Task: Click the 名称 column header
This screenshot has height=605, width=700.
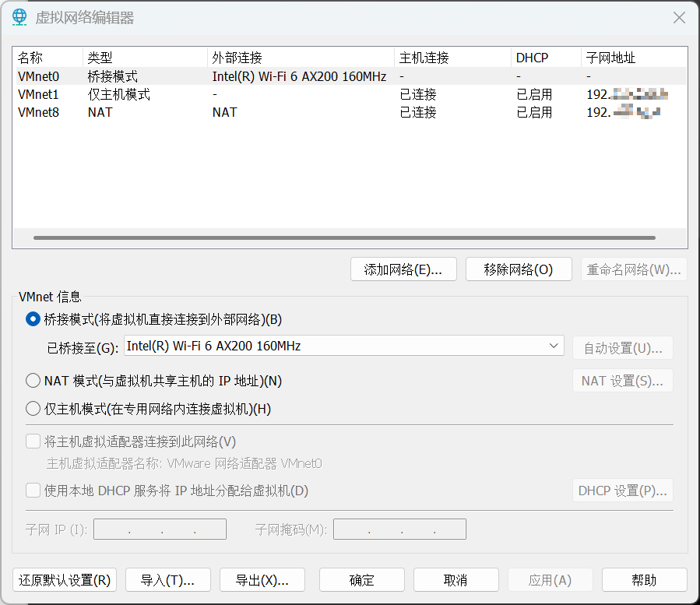Action: point(31,58)
